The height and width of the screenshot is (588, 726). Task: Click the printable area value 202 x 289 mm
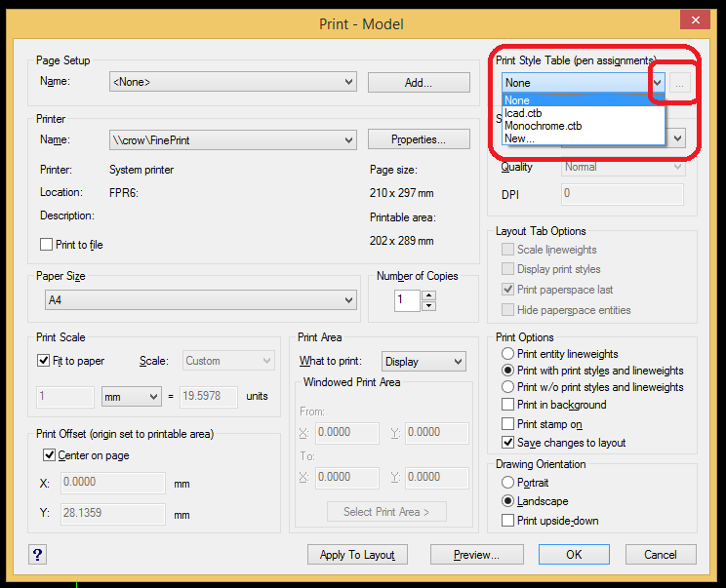tap(401, 241)
